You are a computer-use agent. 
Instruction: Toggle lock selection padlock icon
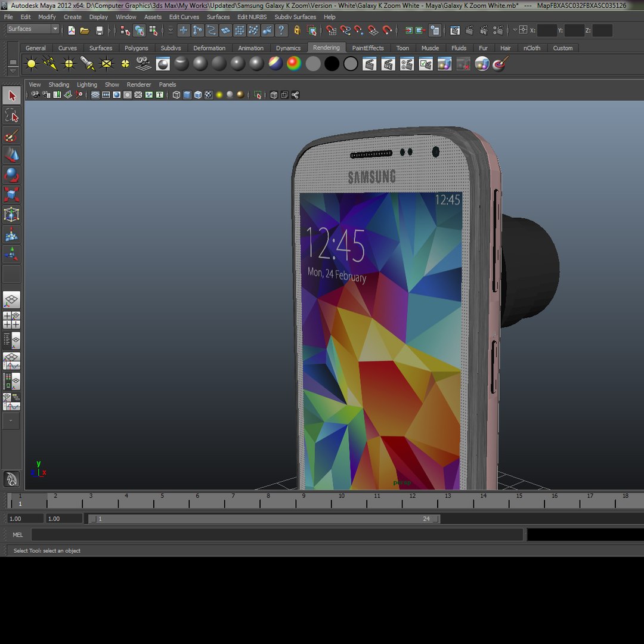point(297,30)
